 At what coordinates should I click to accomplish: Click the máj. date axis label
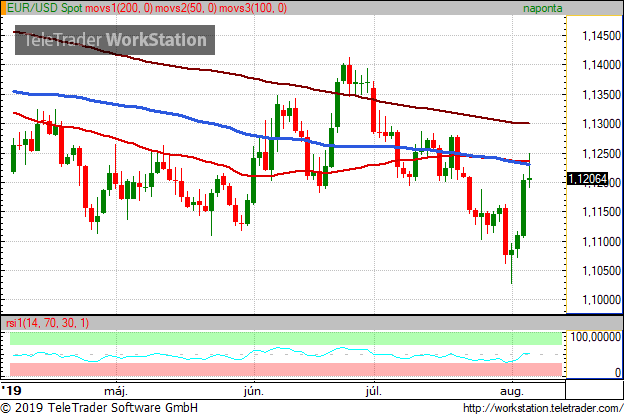[x=116, y=391]
